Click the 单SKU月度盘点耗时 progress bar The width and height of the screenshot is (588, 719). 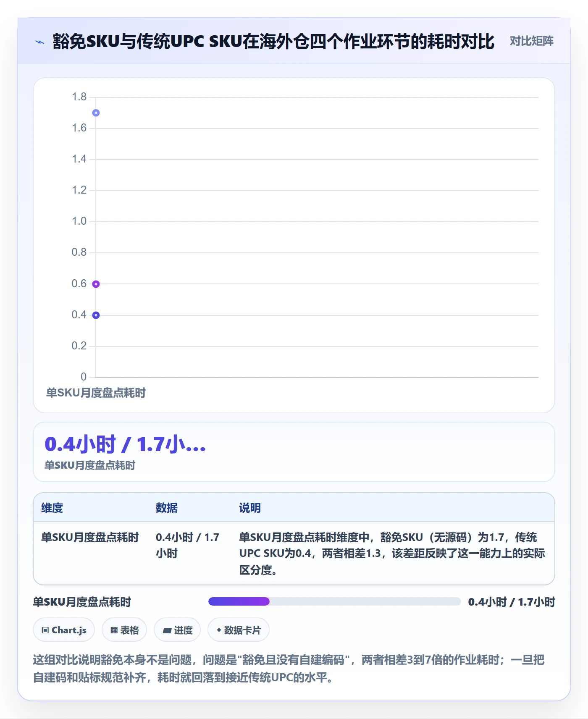[335, 601]
